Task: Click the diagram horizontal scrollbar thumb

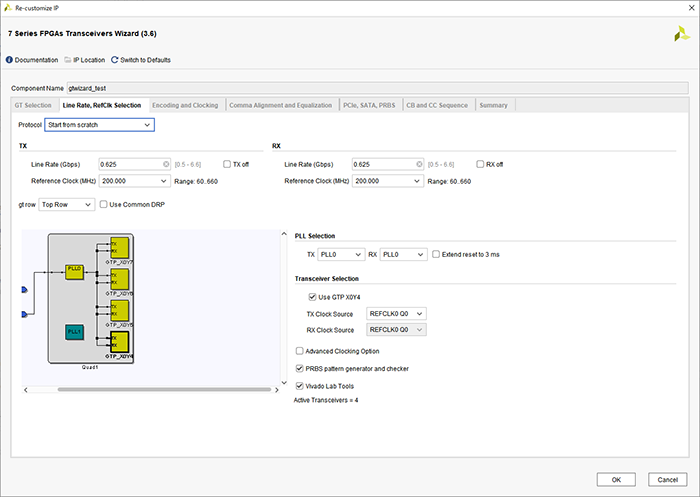Action: point(164,390)
